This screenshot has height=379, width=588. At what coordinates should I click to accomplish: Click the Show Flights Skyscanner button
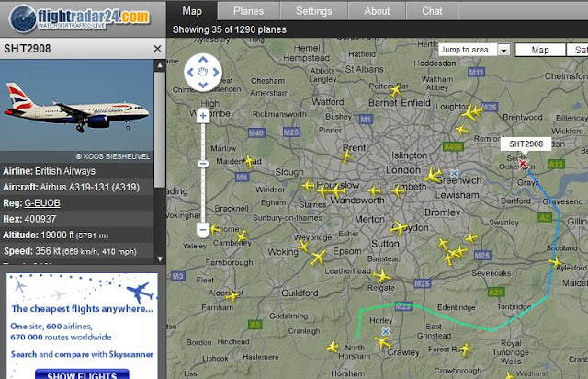coord(82,375)
